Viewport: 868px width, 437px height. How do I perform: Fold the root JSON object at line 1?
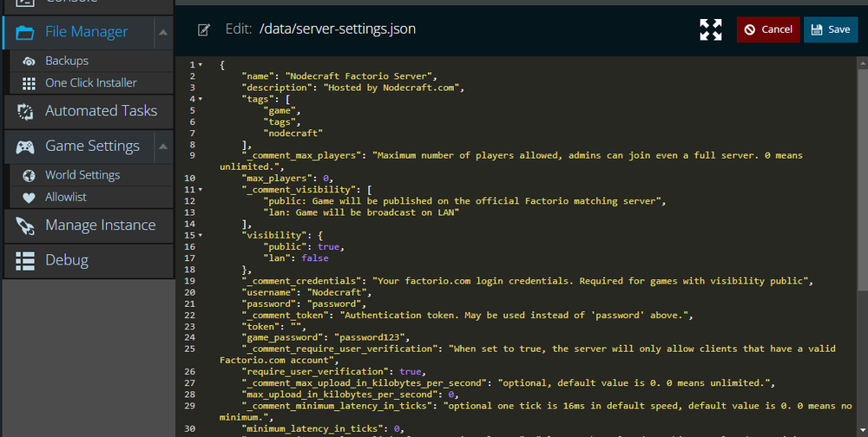(201, 65)
